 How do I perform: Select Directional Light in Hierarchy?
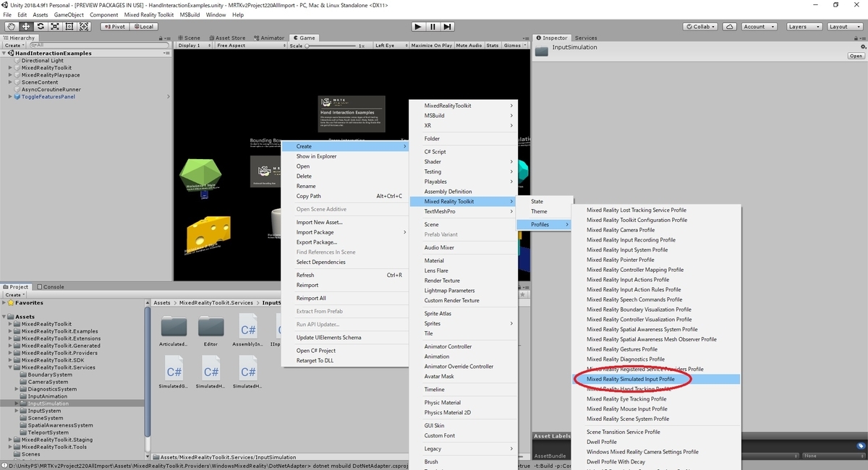point(42,61)
